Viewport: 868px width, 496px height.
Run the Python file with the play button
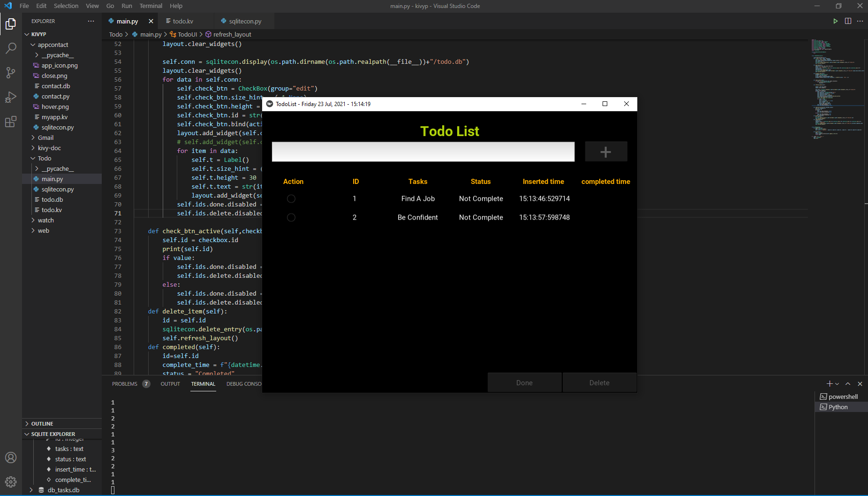click(x=835, y=21)
